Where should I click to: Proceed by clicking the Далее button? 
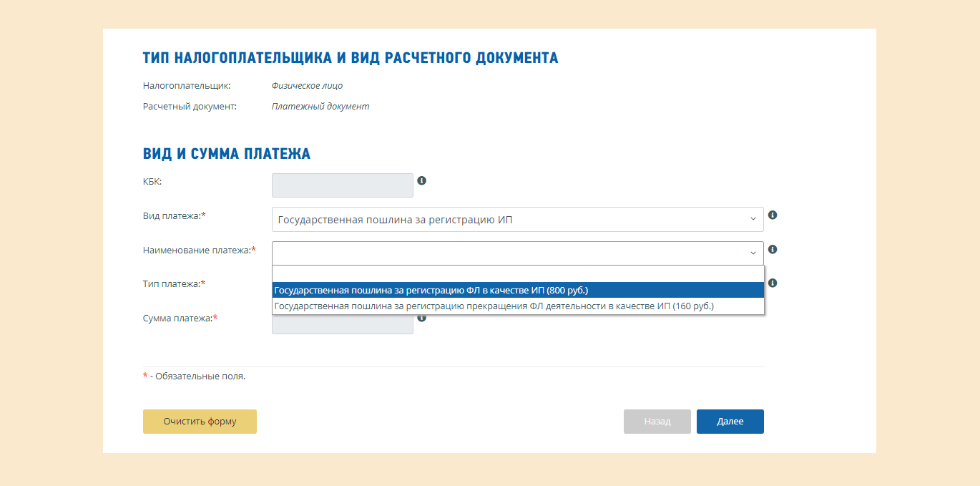[730, 422]
